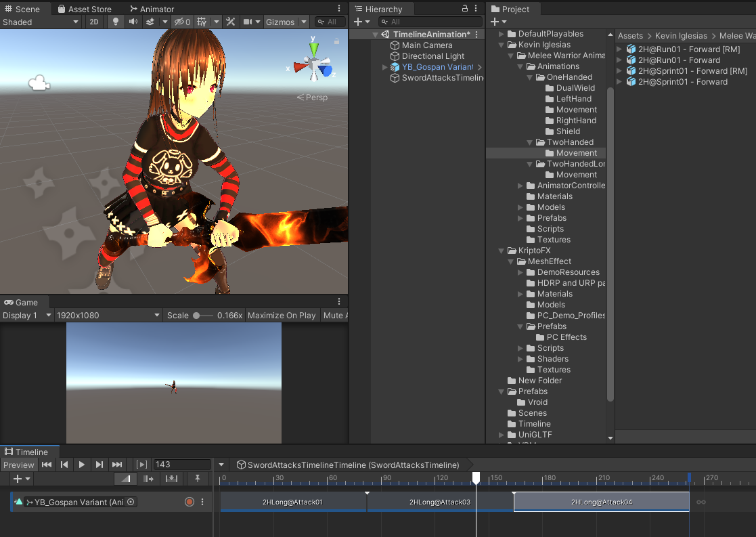
Task: Toggle Timeline Preview button
Action: click(x=19, y=465)
